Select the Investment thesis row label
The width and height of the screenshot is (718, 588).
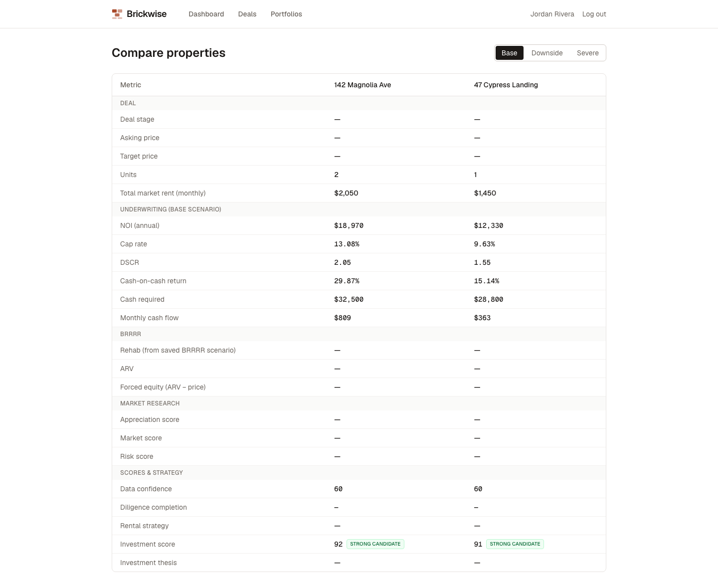point(149,563)
